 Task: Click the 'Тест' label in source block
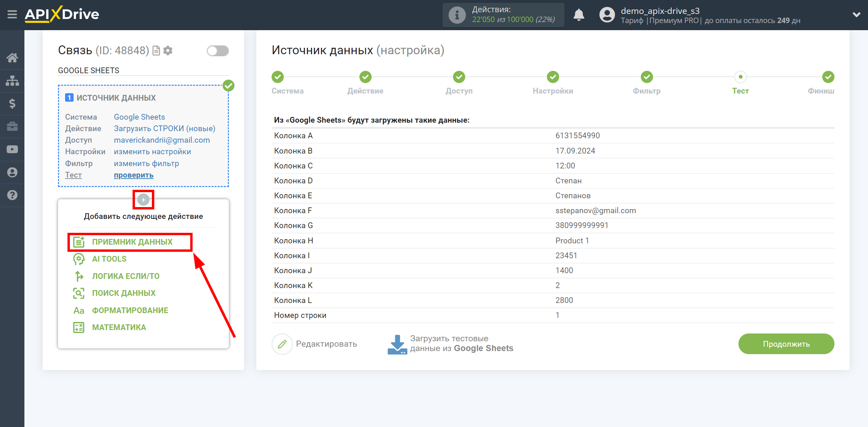73,175
